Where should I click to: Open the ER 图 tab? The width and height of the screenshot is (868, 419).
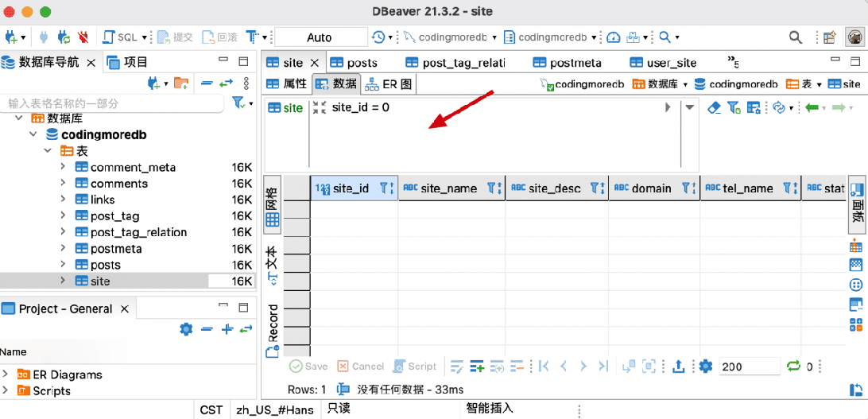(x=389, y=84)
